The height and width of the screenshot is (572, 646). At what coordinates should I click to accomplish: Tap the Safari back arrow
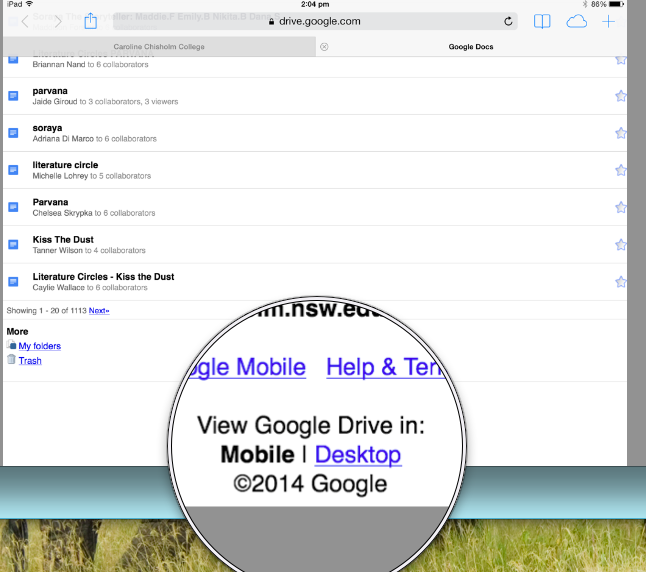[x=25, y=21]
